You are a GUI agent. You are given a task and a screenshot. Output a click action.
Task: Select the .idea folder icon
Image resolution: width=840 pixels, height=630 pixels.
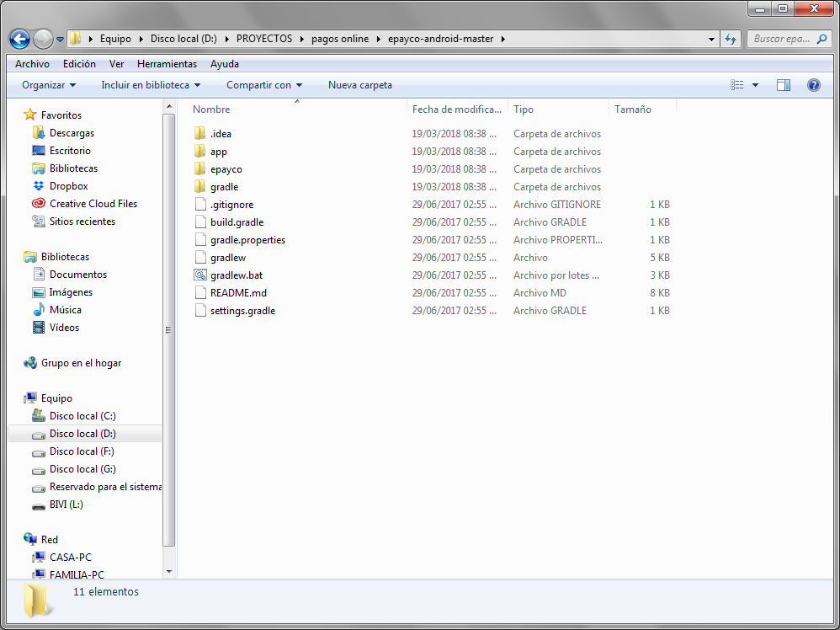pyautogui.click(x=199, y=134)
